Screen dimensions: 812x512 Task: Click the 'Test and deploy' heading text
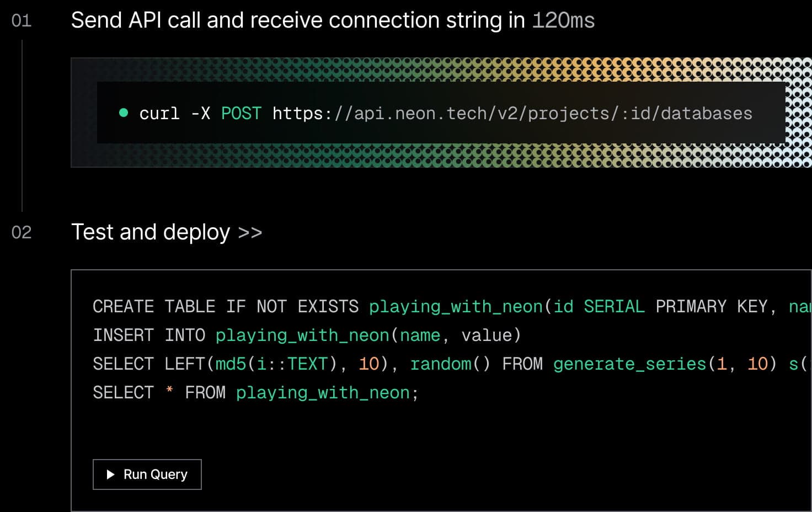pyautogui.click(x=151, y=232)
